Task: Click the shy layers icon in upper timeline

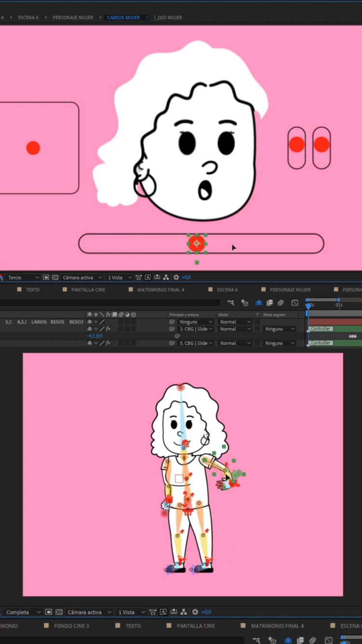Action: [259, 303]
